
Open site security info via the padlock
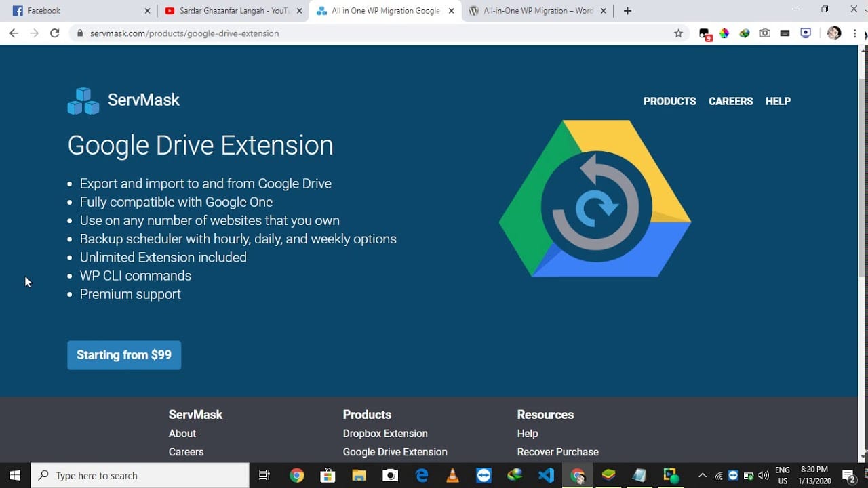point(79,33)
